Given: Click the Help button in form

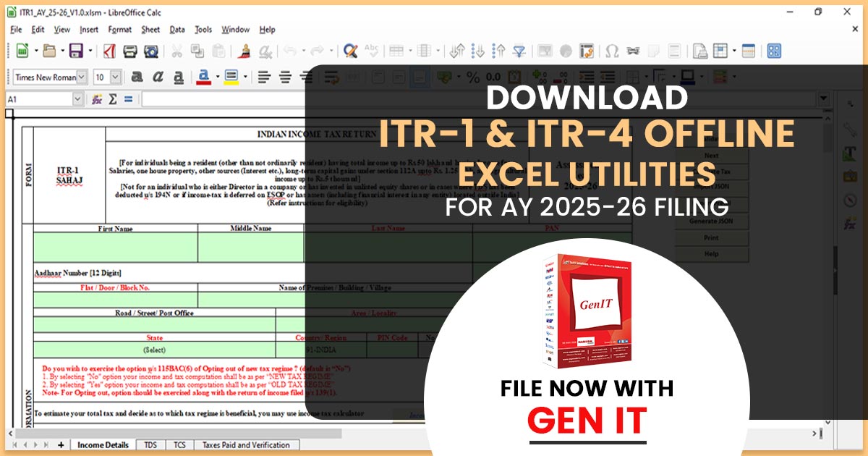Looking at the screenshot, I should [x=711, y=254].
